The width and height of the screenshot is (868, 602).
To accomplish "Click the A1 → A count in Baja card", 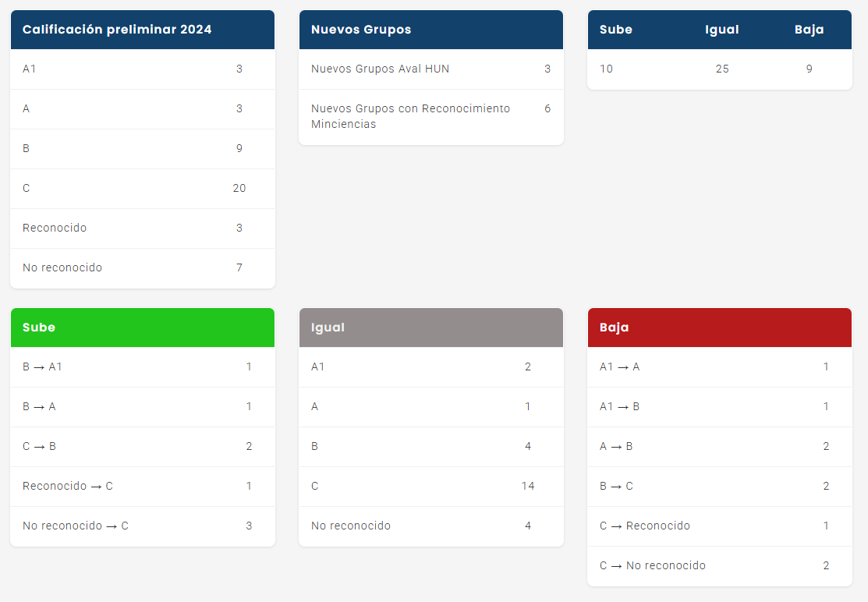I will tap(826, 367).
